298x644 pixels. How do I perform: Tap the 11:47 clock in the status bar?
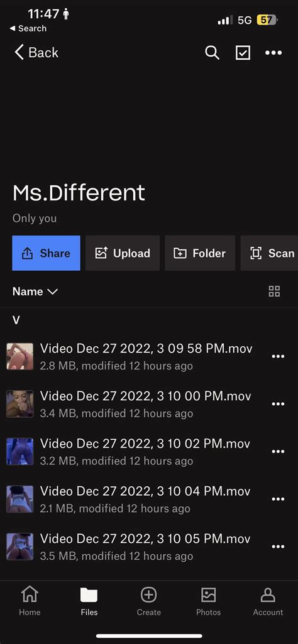(x=43, y=14)
